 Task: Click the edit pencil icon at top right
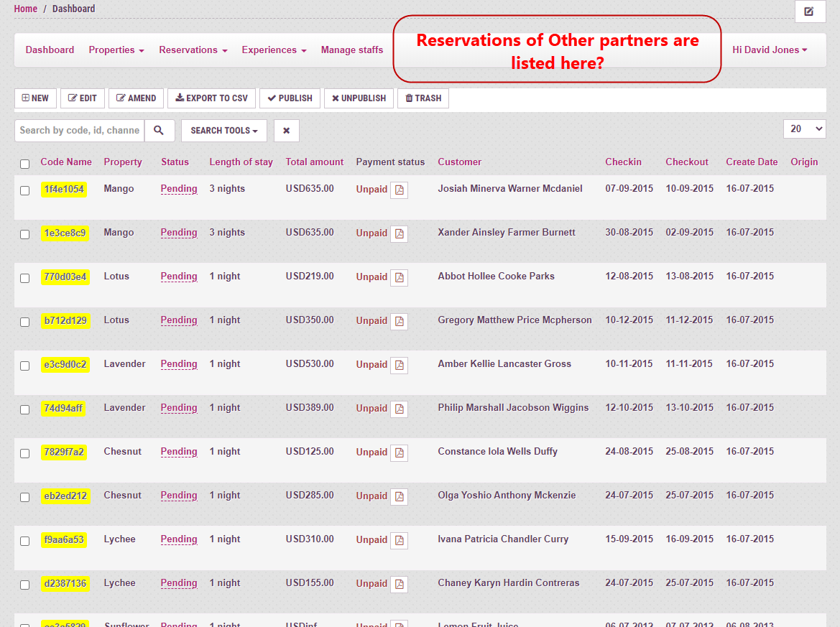coord(809,11)
